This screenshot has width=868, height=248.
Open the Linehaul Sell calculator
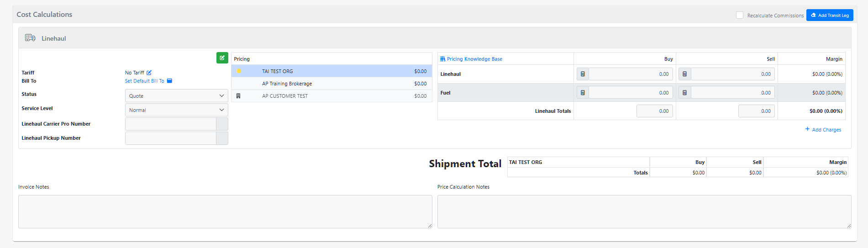pyautogui.click(x=684, y=74)
